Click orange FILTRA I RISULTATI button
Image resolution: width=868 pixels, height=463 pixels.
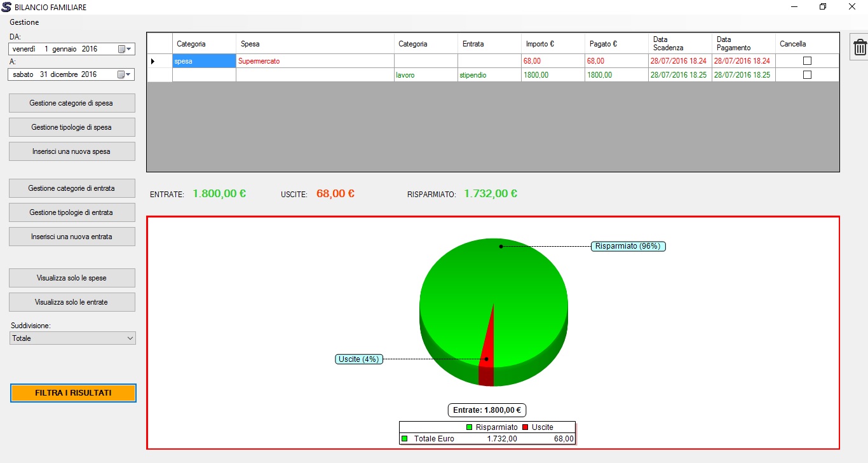[73, 393]
